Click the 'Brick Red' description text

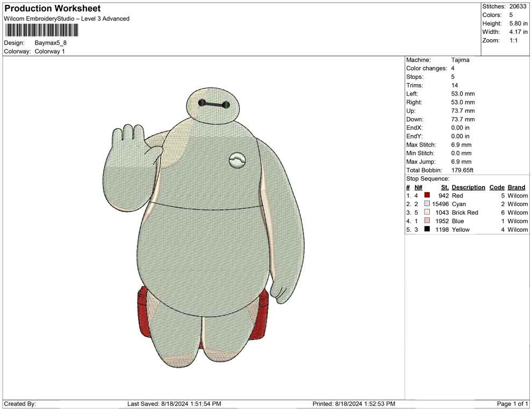[x=465, y=212]
